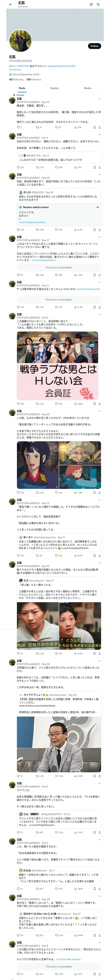View the 538 Followers list

tap(34, 80)
